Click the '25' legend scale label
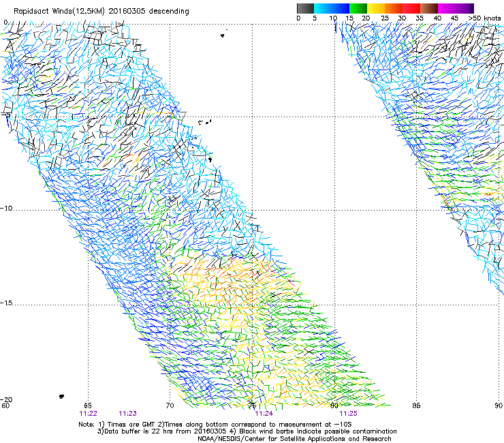 coord(384,18)
